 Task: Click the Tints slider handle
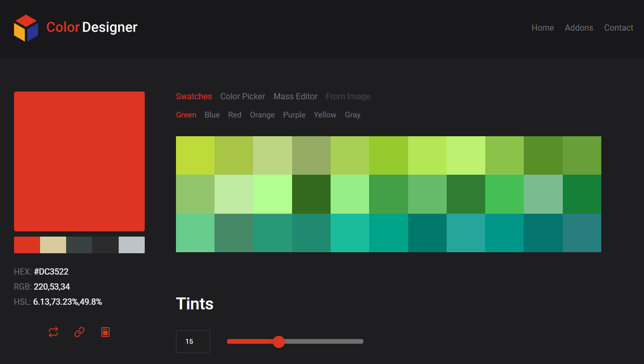point(279,342)
